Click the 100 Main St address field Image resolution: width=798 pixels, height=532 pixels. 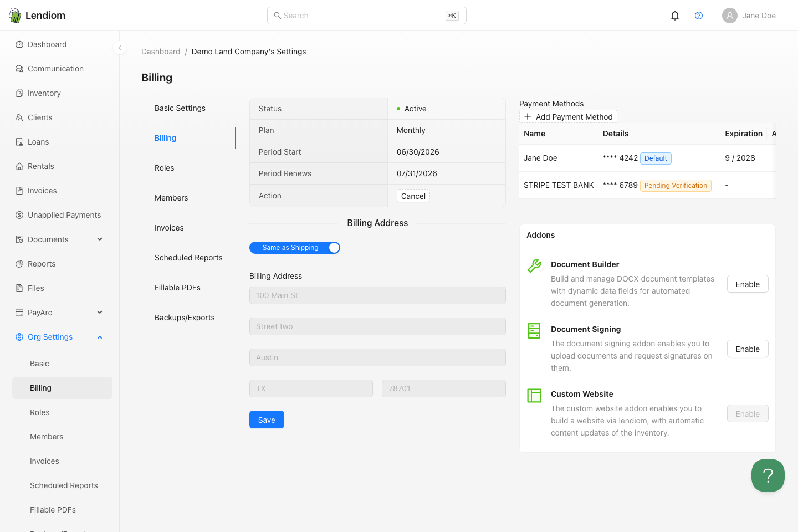(377, 295)
